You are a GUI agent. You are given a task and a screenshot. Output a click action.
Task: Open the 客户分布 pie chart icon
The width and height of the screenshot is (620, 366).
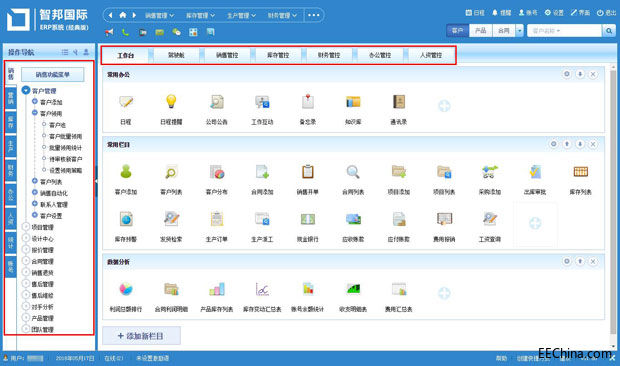(217, 172)
